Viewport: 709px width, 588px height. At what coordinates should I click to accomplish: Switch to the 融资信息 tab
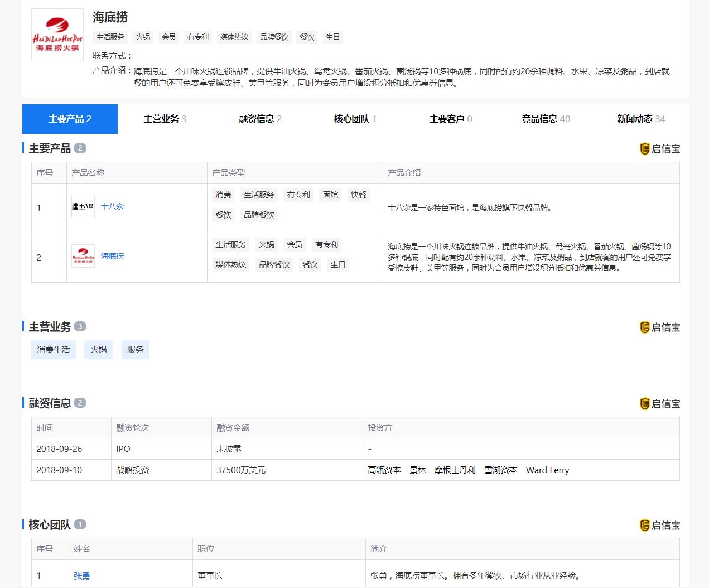point(261,119)
